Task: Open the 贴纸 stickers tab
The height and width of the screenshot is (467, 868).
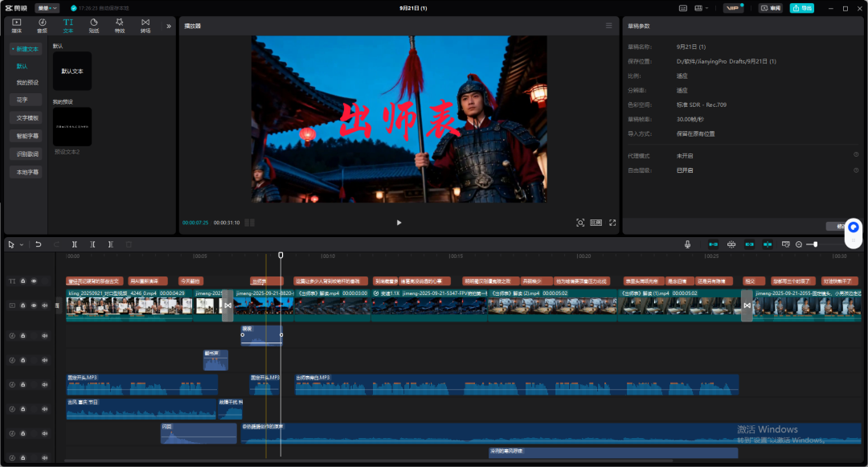Action: [x=94, y=26]
